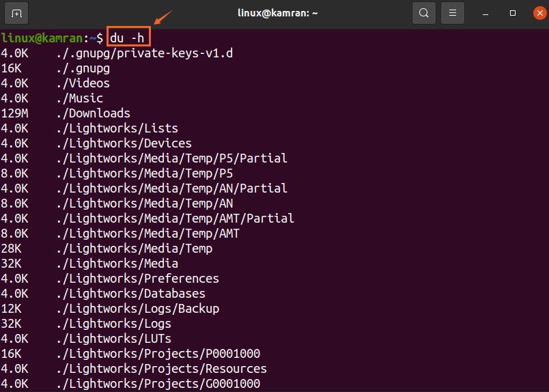Select the ./Lightworks/Logs/Backup path
Viewport: 549px width, 392px height.
(x=138, y=309)
